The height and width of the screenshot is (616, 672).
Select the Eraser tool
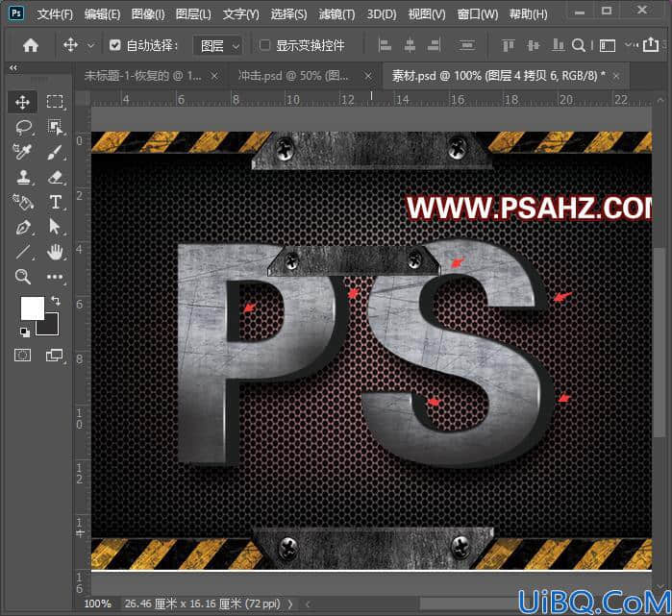point(56,177)
